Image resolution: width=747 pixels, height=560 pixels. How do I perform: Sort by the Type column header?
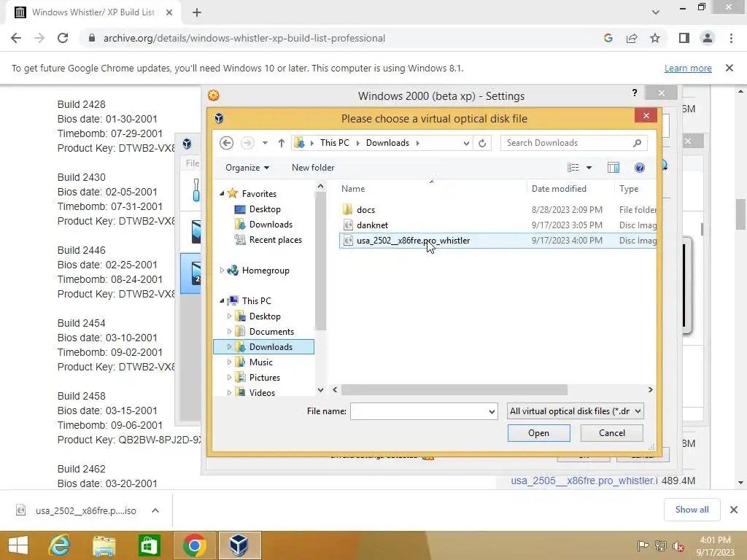tap(628, 189)
